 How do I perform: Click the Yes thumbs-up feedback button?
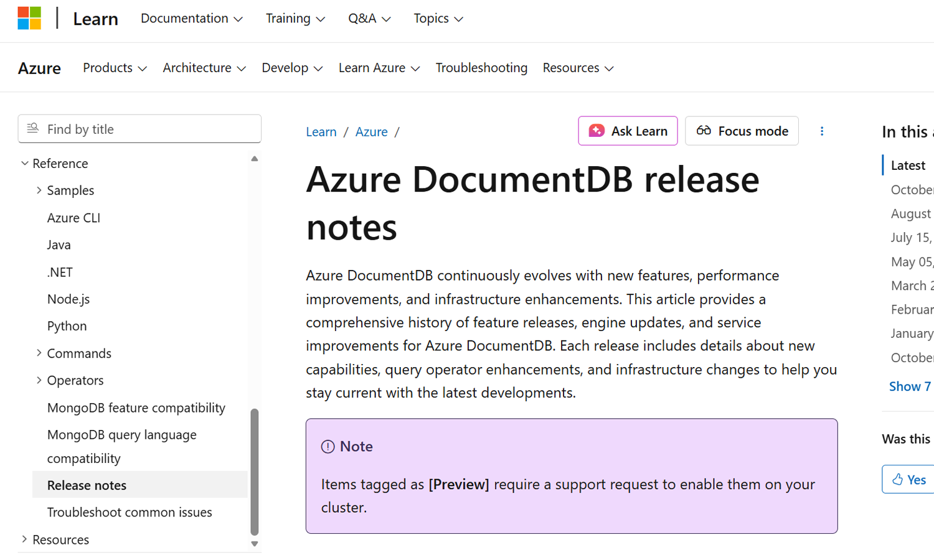coord(908,479)
